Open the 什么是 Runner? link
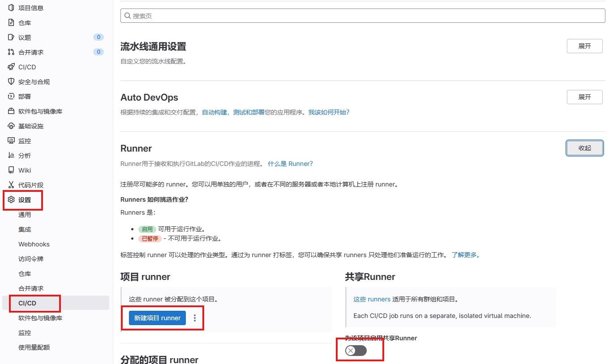The width and height of the screenshot is (613, 364). (x=290, y=164)
